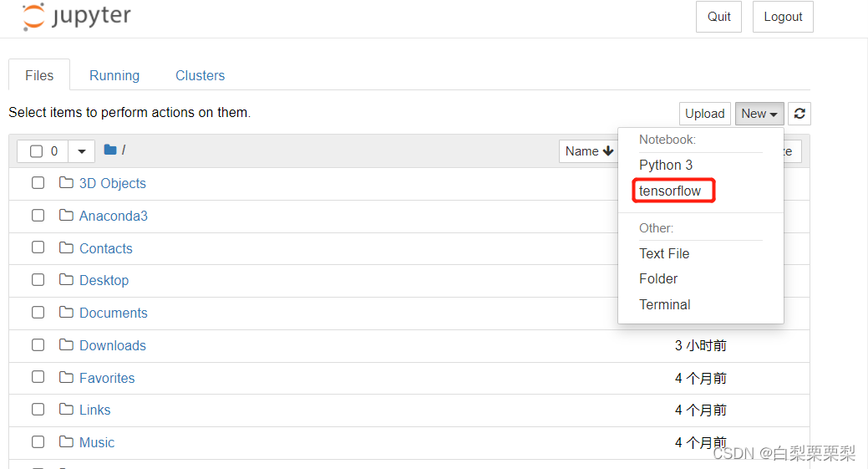Select tensorflow kernel from New menu
Image resolution: width=868 pixels, height=469 pixels.
(670, 191)
